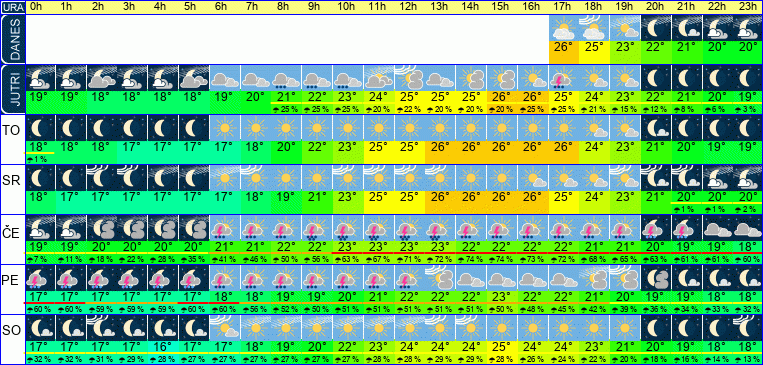763x365 pixels.
Task: Click the DANES 17h partly cloudy icon
Action: point(564,28)
